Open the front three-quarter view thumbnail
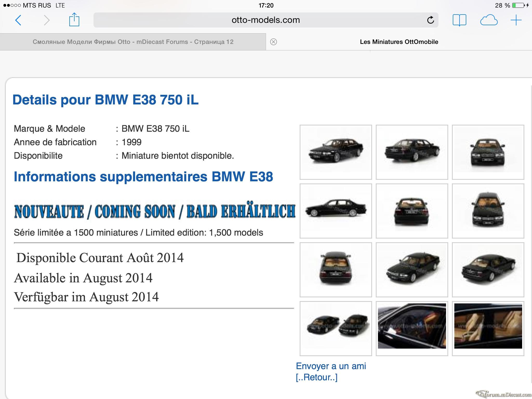 click(336, 152)
